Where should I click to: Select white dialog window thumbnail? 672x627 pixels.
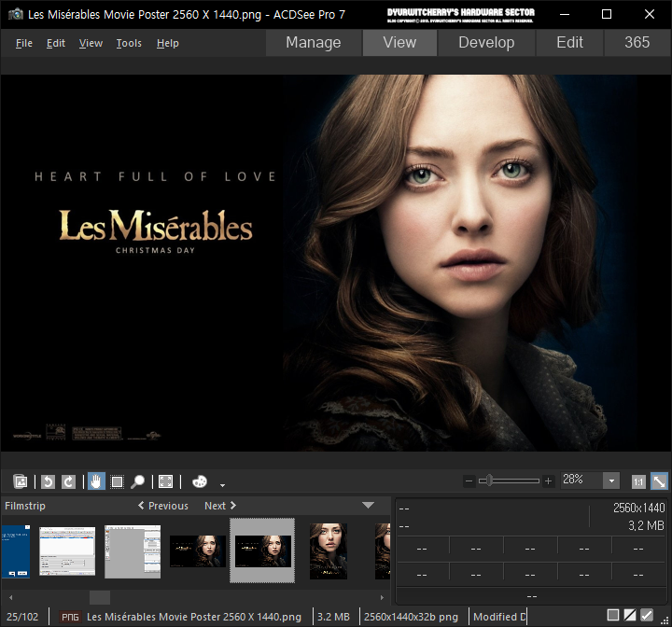tap(67, 551)
